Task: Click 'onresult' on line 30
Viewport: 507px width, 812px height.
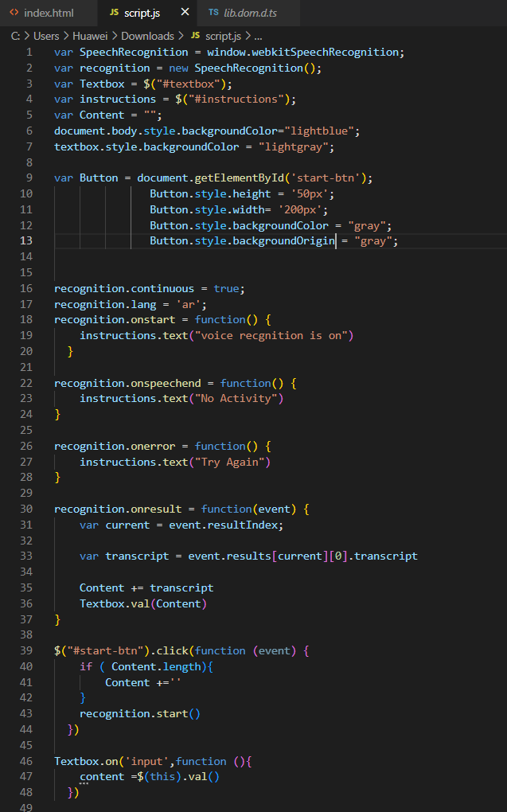Action: [157, 509]
